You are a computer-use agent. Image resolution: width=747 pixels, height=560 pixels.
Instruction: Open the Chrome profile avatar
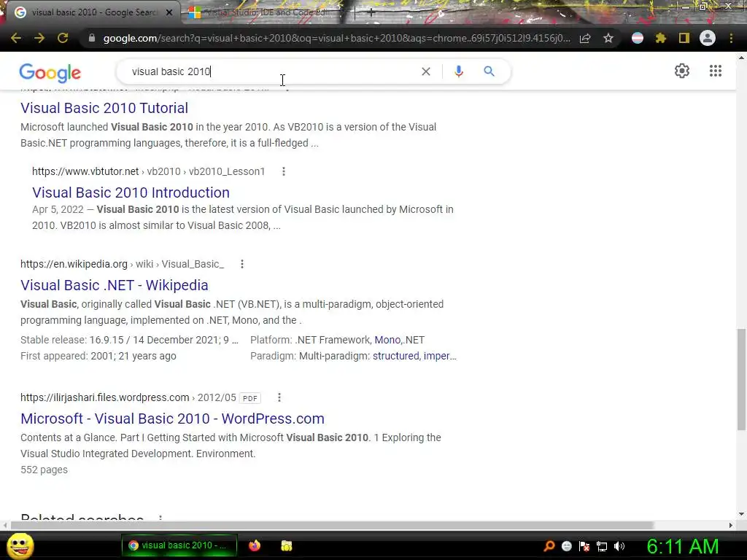708,38
